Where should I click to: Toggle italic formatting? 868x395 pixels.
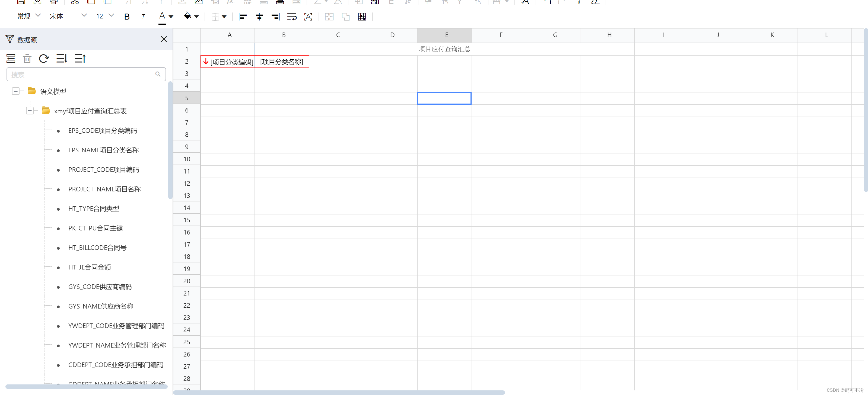tap(143, 17)
